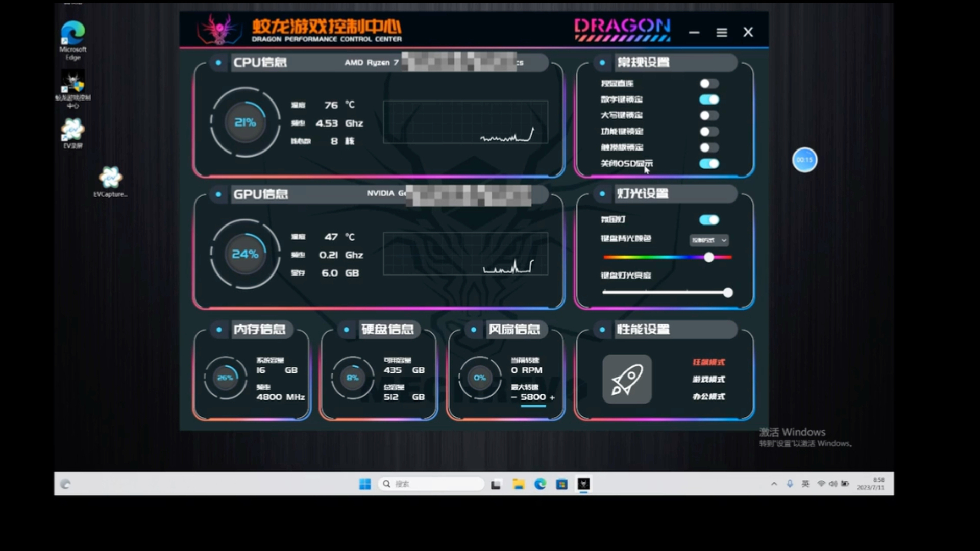Click the Dragon control center taskbar icon

[x=583, y=484]
